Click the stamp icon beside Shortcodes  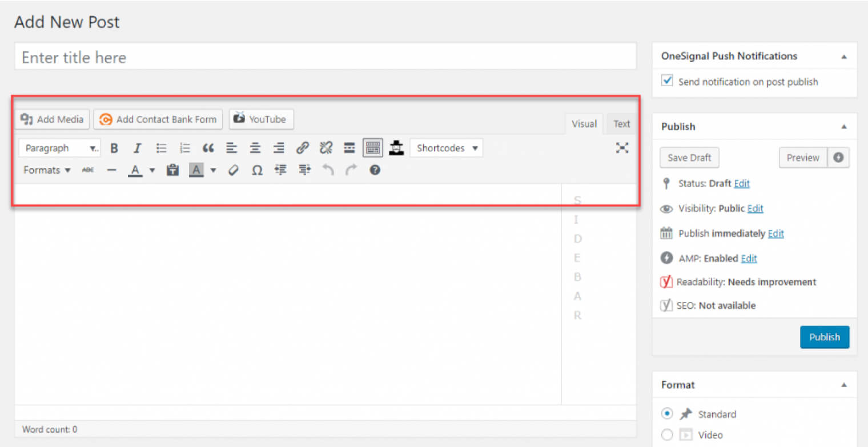[x=396, y=148]
